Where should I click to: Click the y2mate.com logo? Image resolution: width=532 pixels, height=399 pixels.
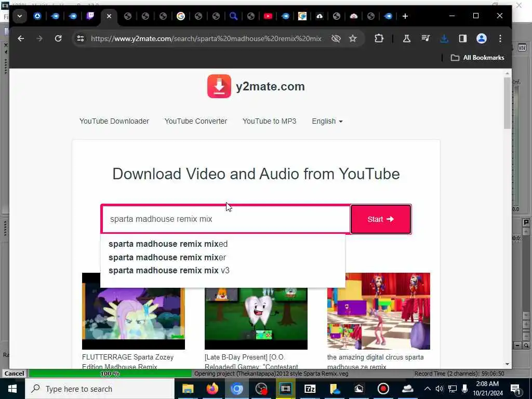[x=256, y=86]
